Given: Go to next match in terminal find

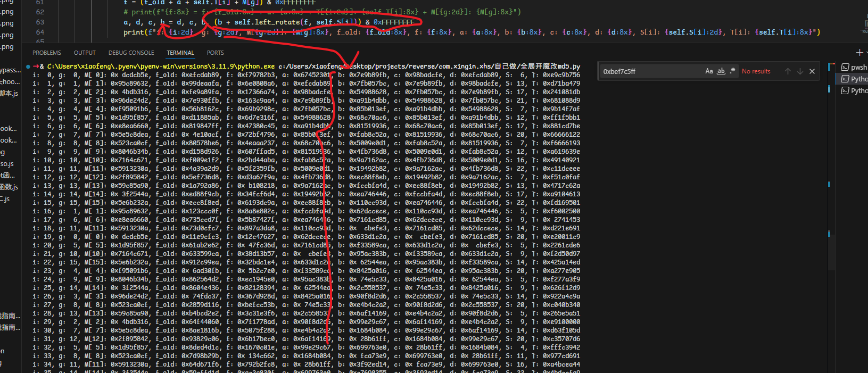Looking at the screenshot, I should [x=800, y=71].
